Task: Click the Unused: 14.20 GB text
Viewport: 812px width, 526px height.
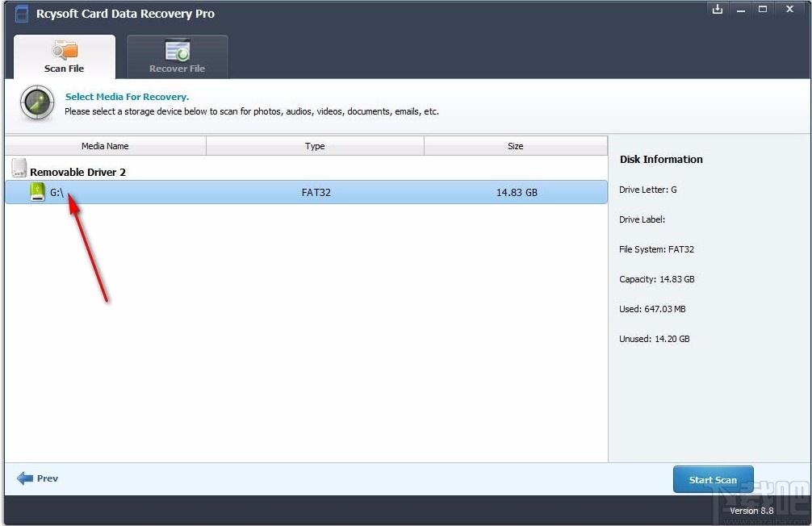Action: tap(654, 339)
